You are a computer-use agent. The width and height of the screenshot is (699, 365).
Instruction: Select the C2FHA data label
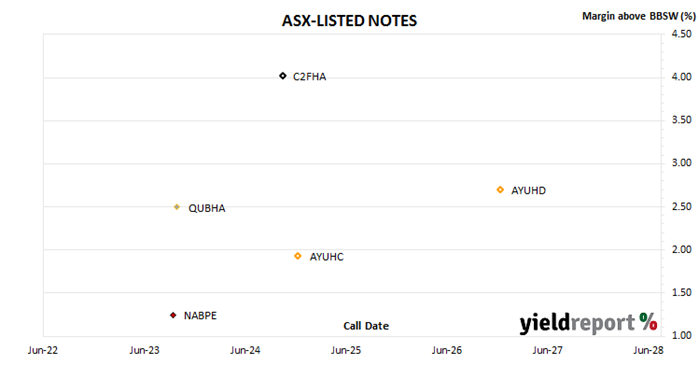point(309,77)
